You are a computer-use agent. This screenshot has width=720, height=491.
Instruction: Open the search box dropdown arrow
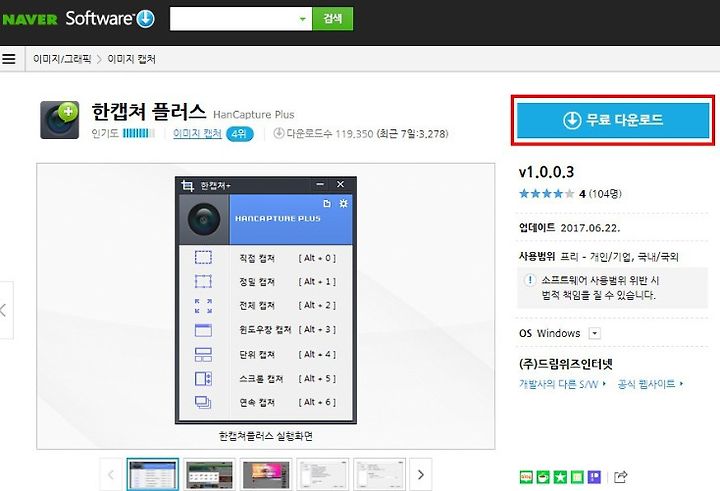click(303, 19)
